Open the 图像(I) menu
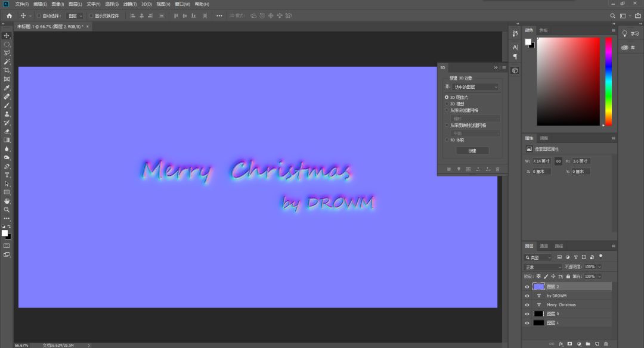Image resolution: width=644 pixels, height=348 pixels. point(57,4)
